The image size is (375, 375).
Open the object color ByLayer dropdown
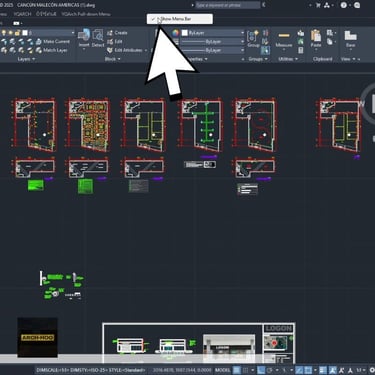213,33
